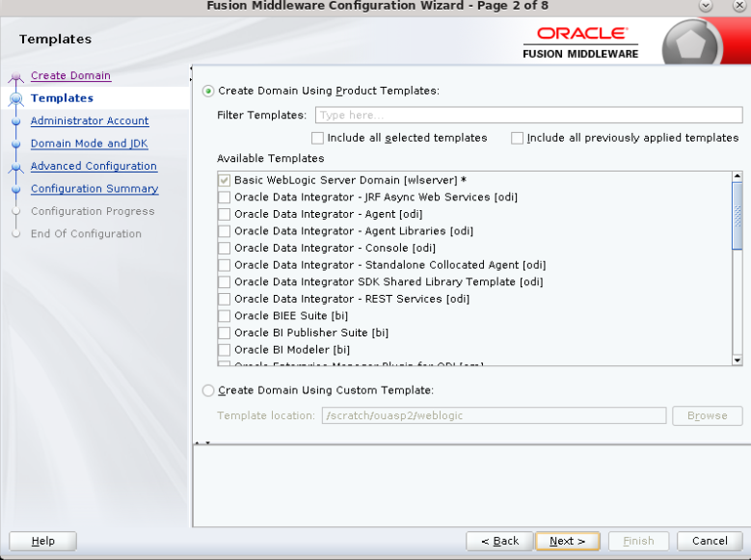
Task: Click the Templates step node icon
Action: click(15, 98)
